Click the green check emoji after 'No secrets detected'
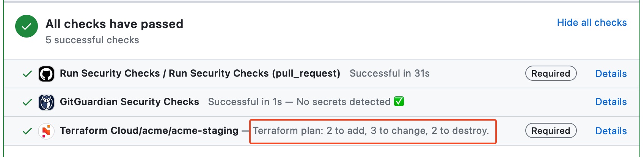The image size is (644, 157). coord(399,102)
